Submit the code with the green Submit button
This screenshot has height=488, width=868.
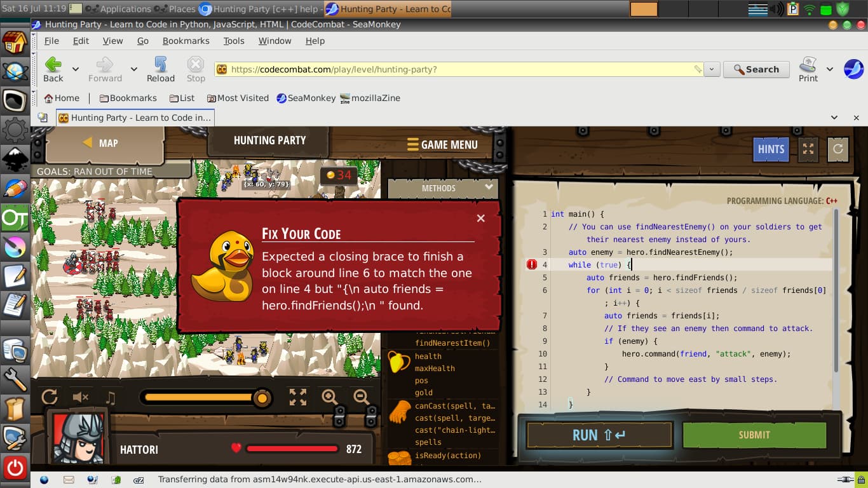(754, 435)
